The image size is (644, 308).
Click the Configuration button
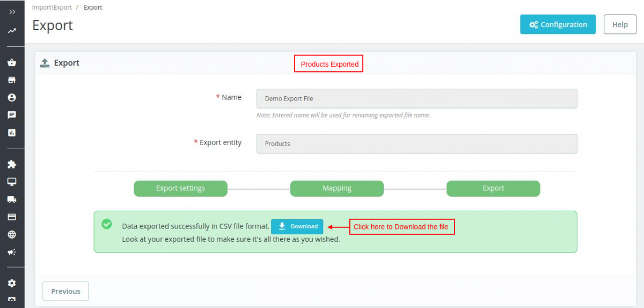click(558, 24)
